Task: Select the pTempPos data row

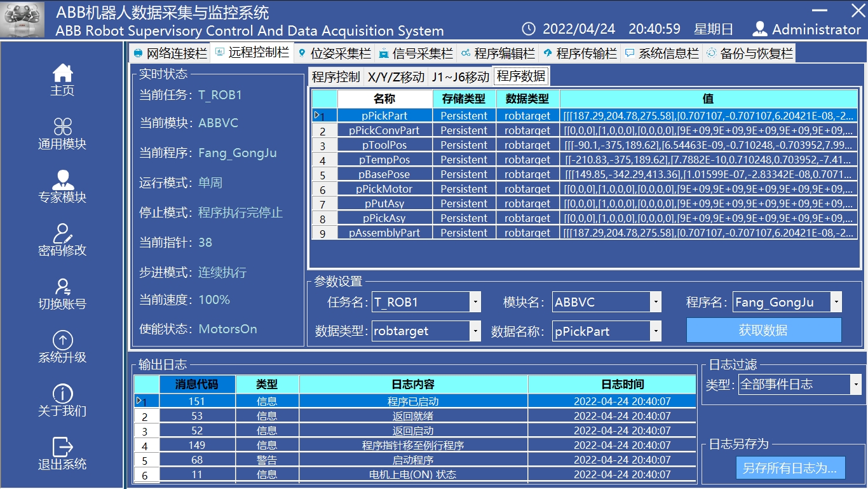Action: [585, 160]
